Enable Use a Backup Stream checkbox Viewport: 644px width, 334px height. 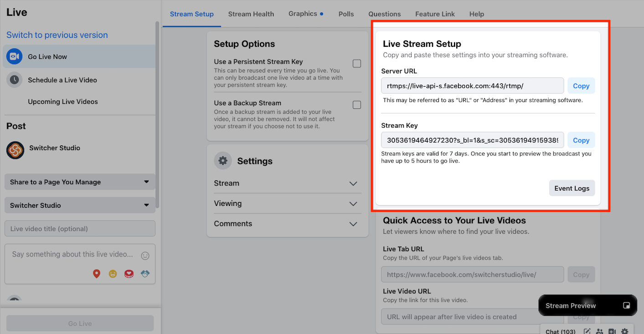coord(357,105)
